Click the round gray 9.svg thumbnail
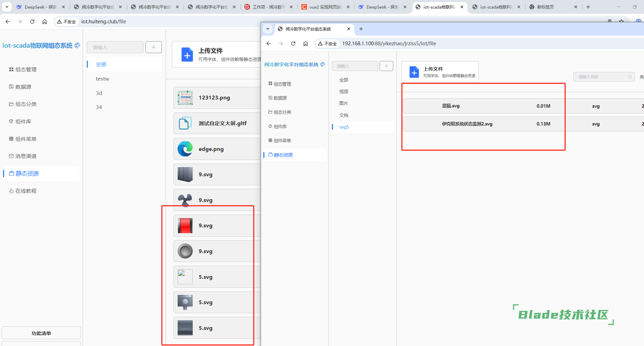 tap(185, 251)
